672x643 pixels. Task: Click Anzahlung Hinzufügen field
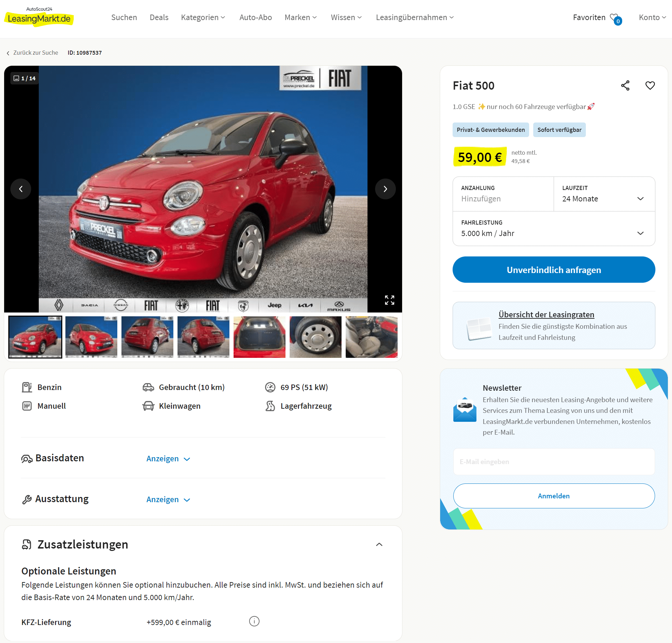click(x=503, y=194)
